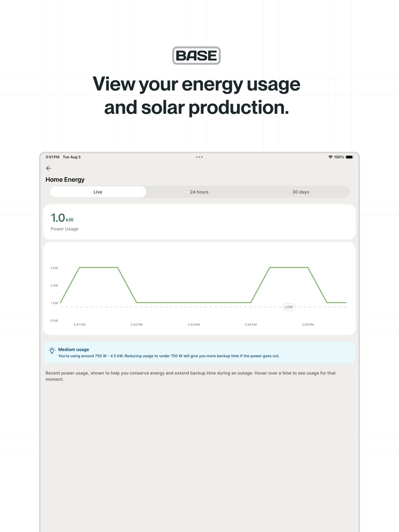The image size is (399, 532).
Task: Switch to the 30 days tab
Action: (x=301, y=192)
